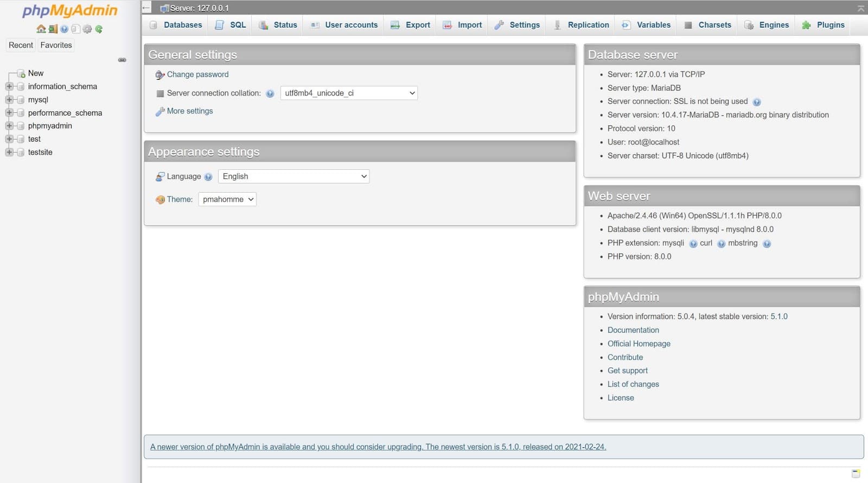Click the Home icon in sidebar
Viewport: 868px width, 483px height.
[41, 29]
